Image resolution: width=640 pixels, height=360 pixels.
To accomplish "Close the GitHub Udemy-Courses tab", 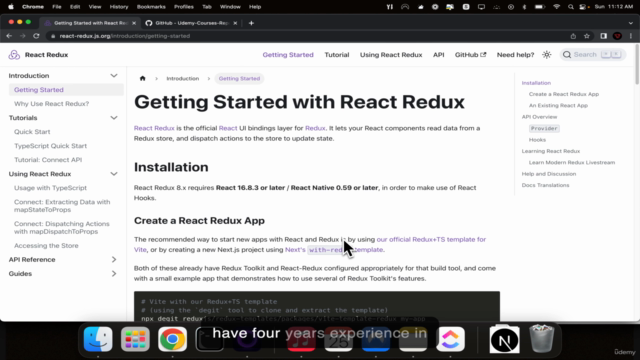I will click(x=235, y=23).
